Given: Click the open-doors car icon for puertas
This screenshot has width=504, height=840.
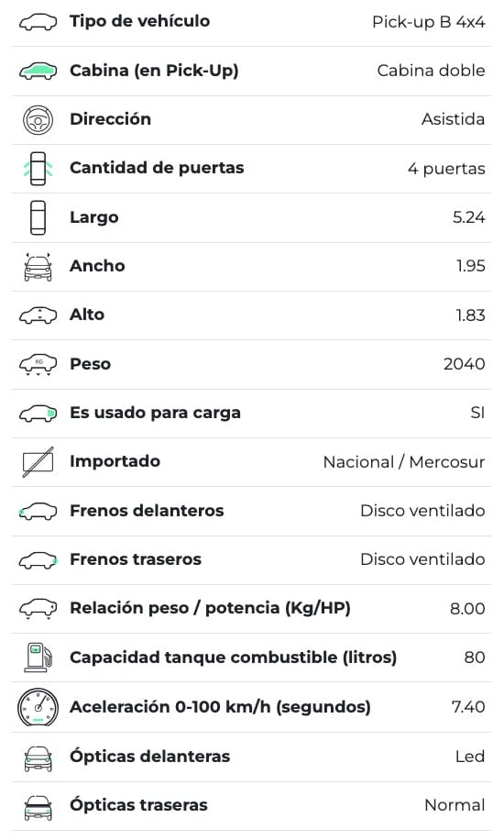Looking at the screenshot, I should point(38,169).
